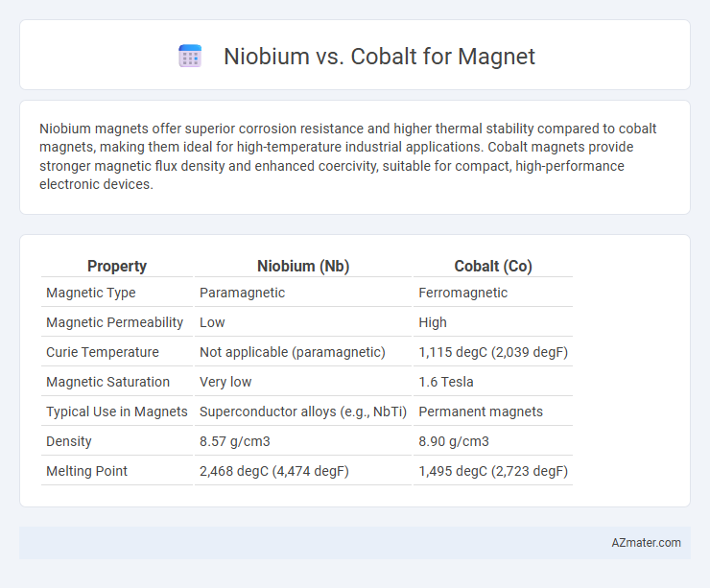
Task: Click the 'Low' permeability cell
Action: coord(212,322)
